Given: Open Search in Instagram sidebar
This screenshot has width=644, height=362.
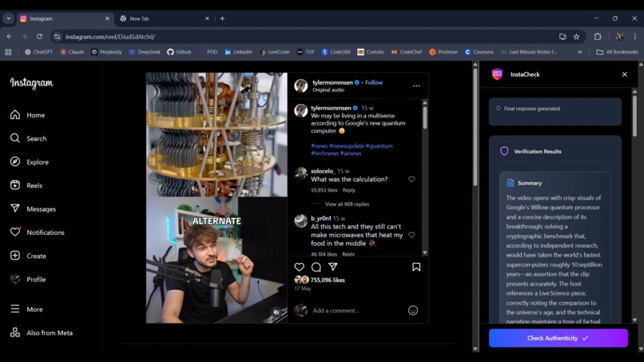Looking at the screenshot, I should point(28,138).
